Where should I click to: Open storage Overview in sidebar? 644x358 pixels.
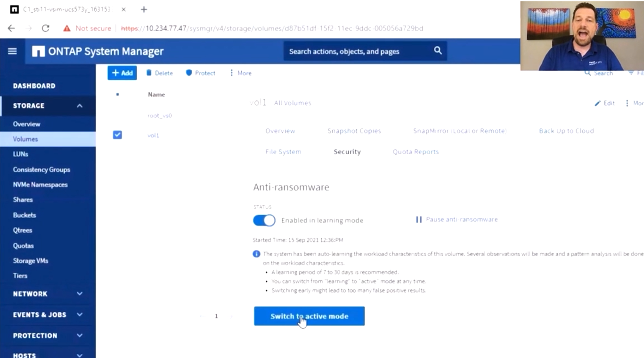(x=26, y=124)
